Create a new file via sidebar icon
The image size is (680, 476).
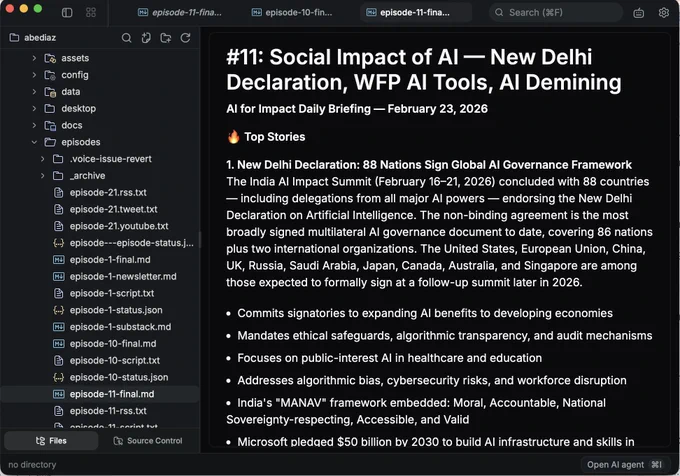point(146,38)
